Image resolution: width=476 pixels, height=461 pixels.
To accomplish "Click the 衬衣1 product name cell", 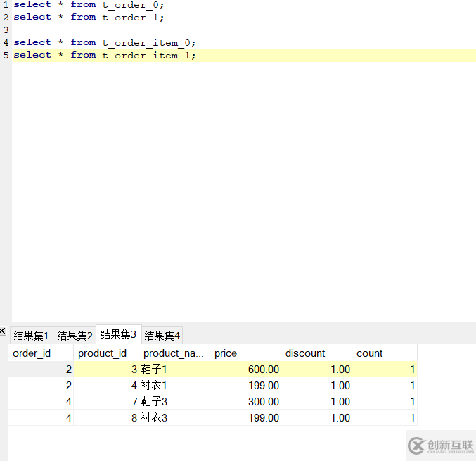I will click(x=174, y=386).
